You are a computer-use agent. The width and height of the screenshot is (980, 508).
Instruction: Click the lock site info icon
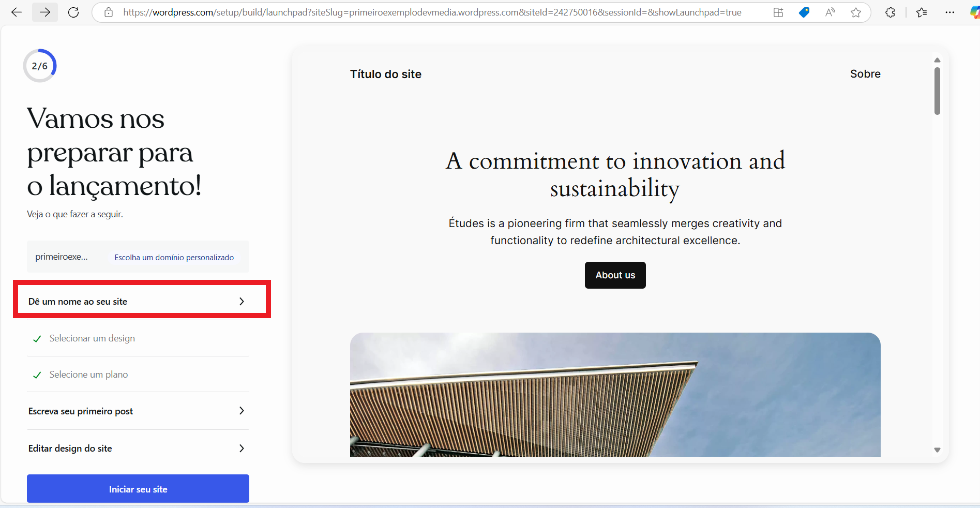coord(109,12)
